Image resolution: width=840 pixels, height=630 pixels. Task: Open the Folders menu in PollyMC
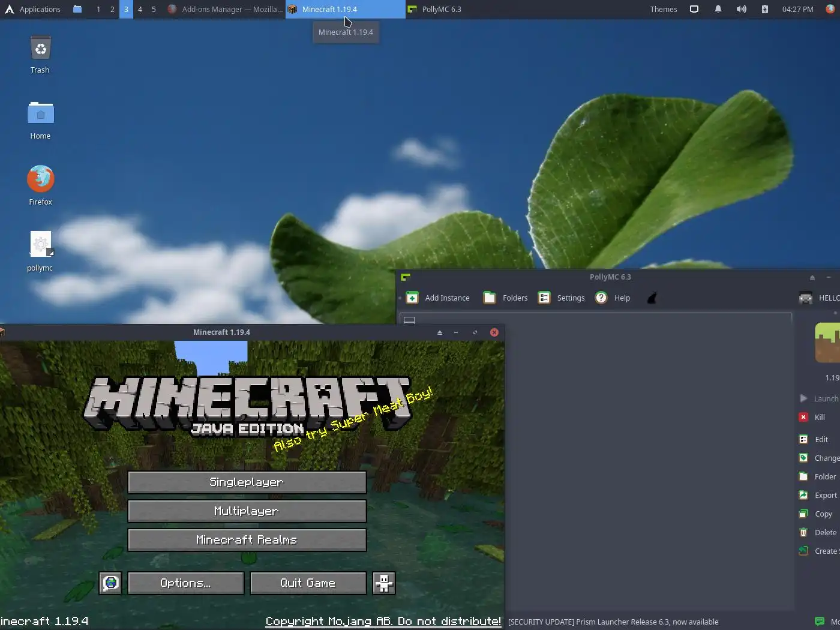click(x=506, y=298)
